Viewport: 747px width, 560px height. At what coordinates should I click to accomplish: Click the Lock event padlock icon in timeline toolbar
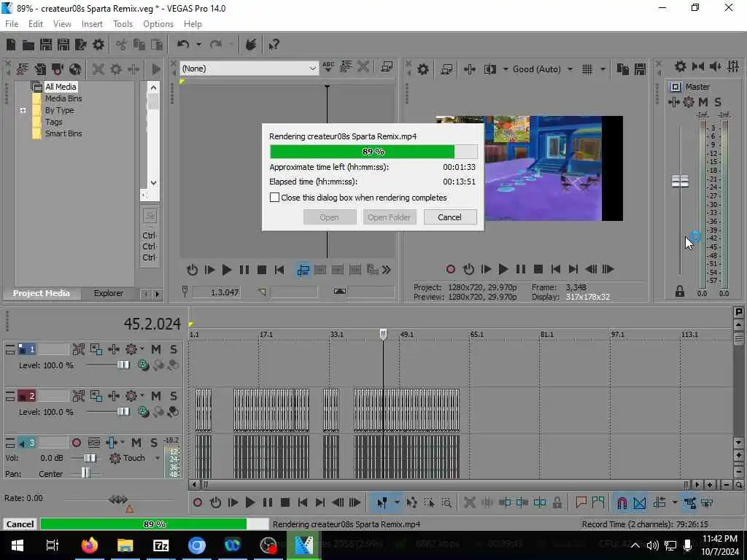557,502
